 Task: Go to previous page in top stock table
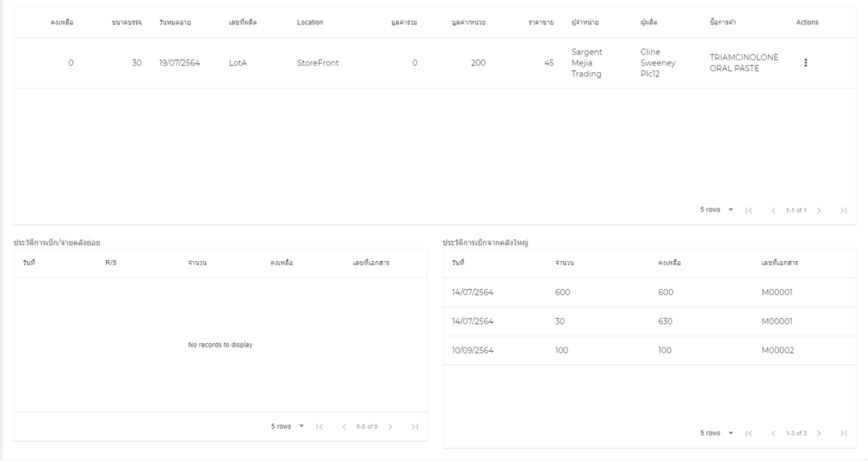tap(773, 210)
